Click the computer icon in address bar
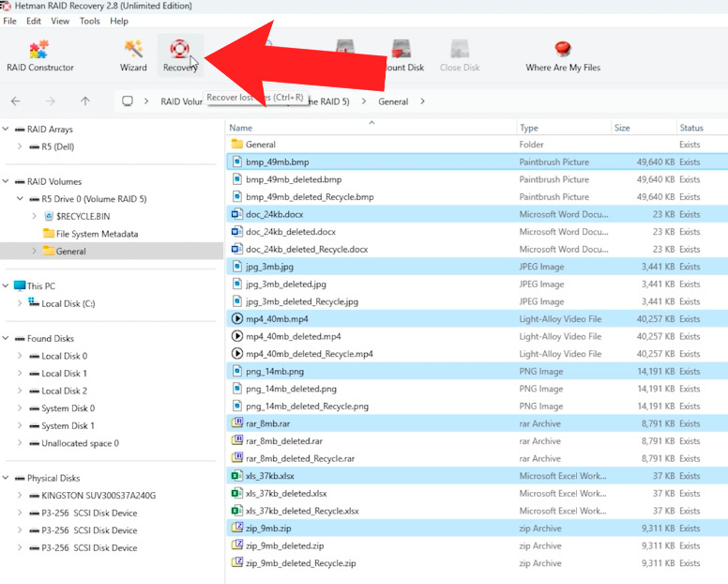Screen dimensions: 728x584 (128, 101)
